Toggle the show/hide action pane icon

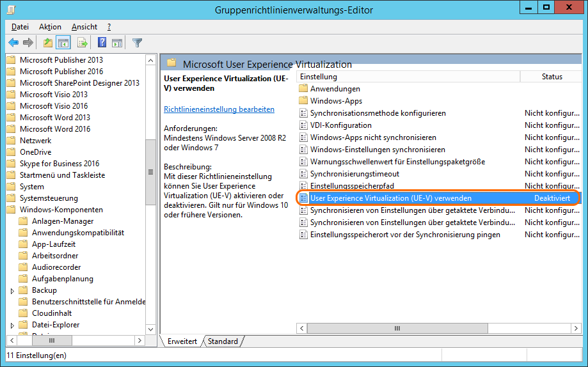coord(117,43)
